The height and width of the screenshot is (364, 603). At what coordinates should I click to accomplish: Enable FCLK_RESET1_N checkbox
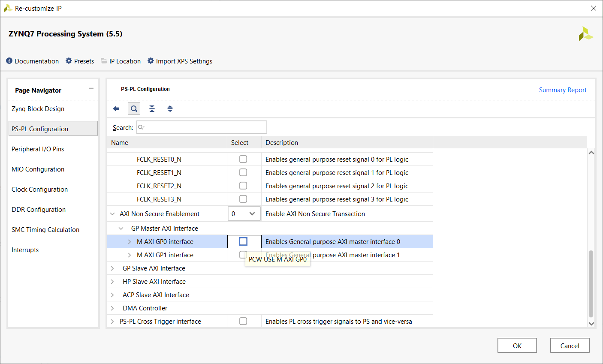pos(243,172)
